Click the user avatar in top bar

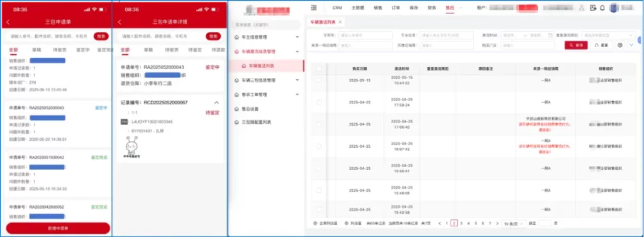[614, 8]
